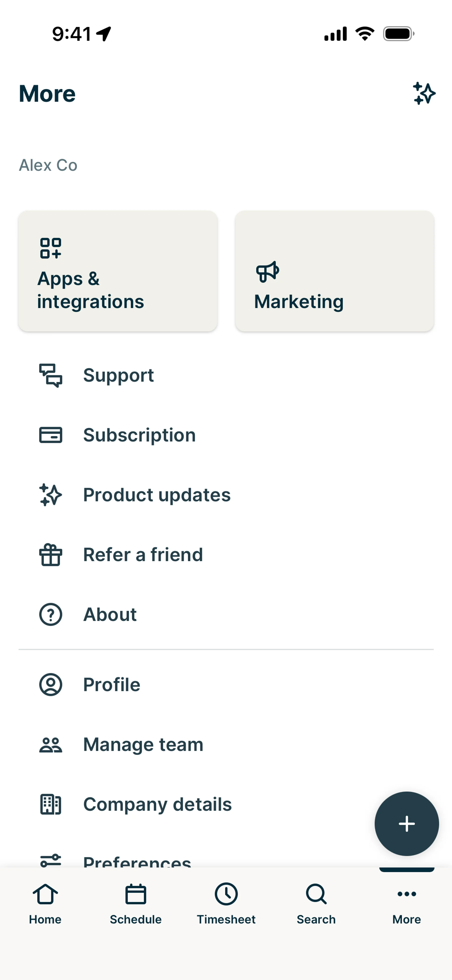The height and width of the screenshot is (980, 452).
Task: Tap the Manage team people icon
Action: [x=51, y=745]
